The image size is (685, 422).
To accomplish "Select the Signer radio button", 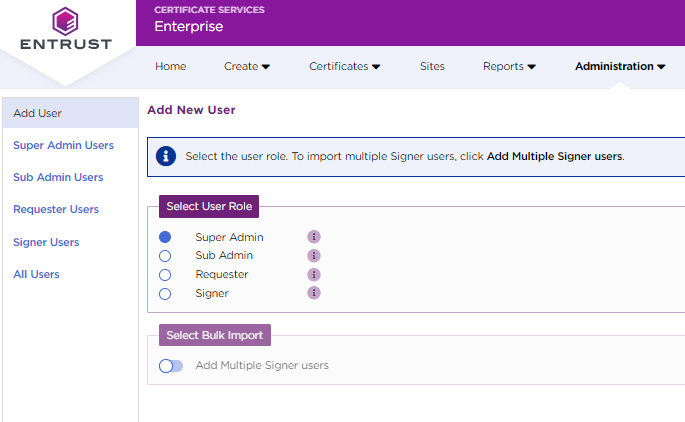I will tap(165, 293).
